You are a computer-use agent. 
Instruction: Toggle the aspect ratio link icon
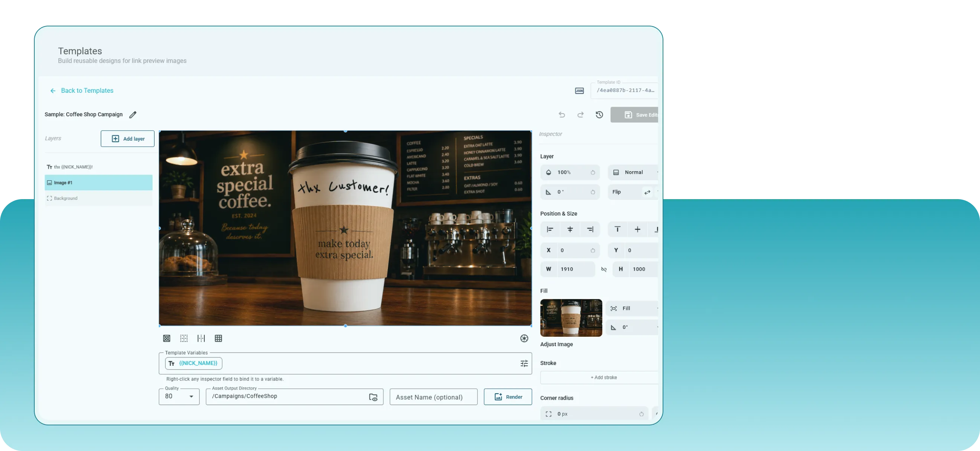point(604,269)
